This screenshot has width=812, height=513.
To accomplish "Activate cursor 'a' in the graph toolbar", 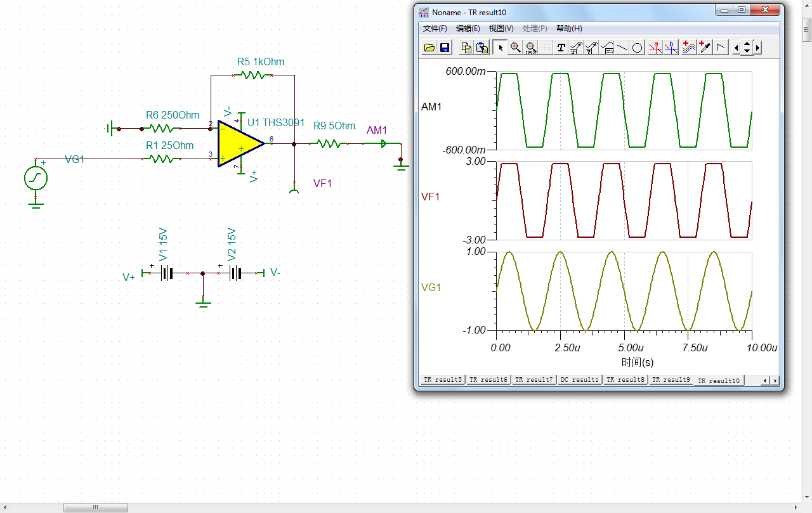I will pyautogui.click(x=657, y=48).
